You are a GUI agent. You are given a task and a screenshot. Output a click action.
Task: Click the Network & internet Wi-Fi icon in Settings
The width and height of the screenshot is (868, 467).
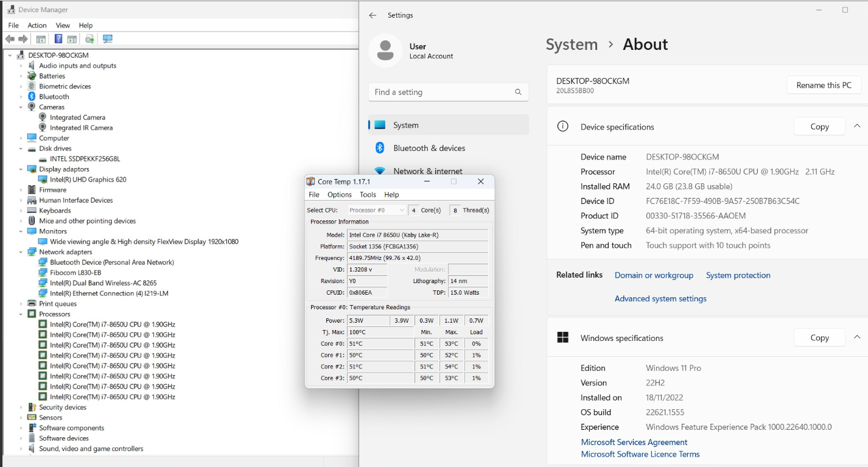click(380, 171)
